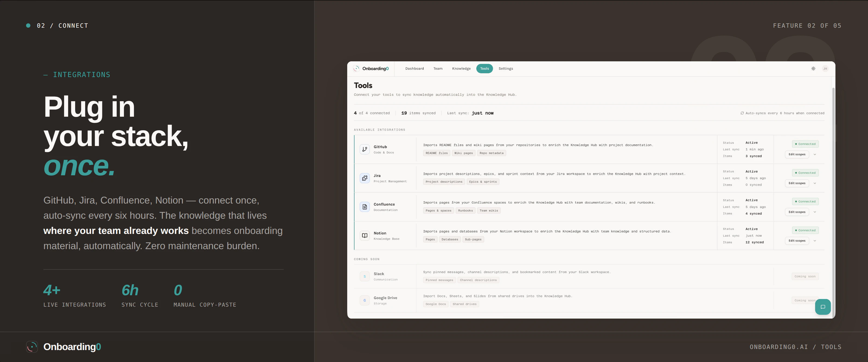Screen dimensions: 868x362
Task: Select the Slack integration icon
Action: pos(364,276)
